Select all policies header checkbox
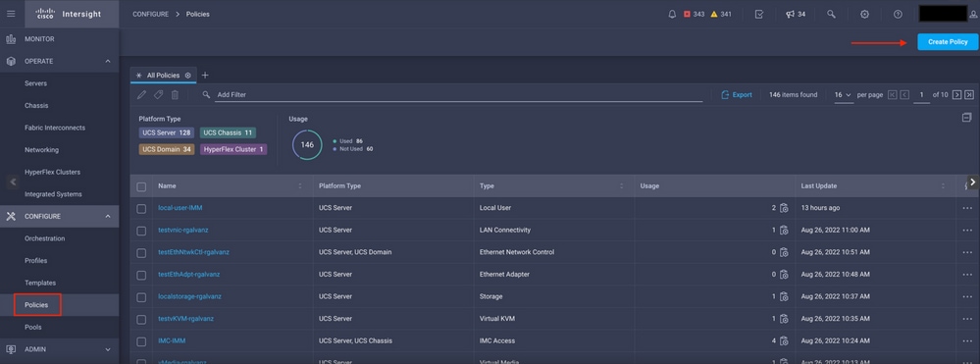Viewport: 980px width, 364px height. 141,186
